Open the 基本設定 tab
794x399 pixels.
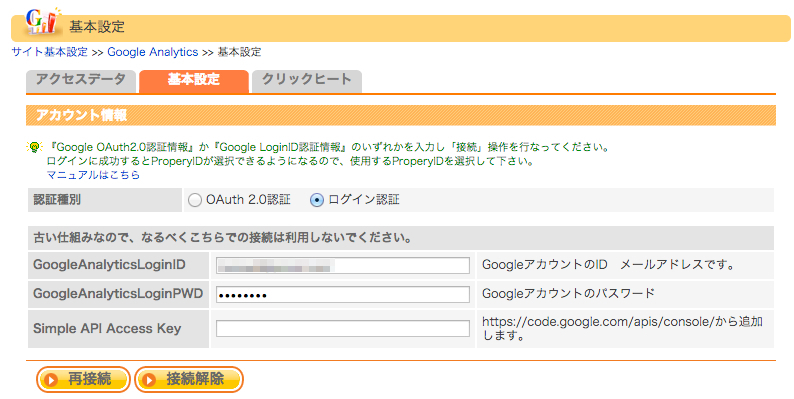[x=194, y=81]
